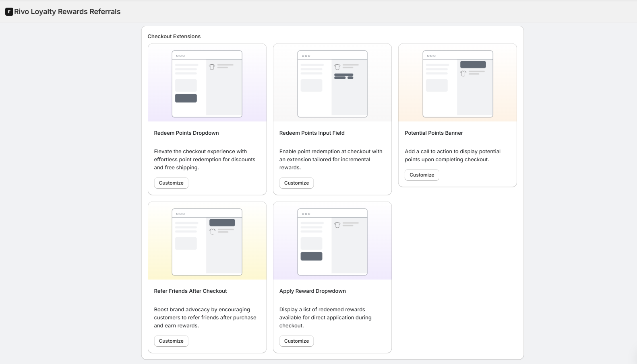Screen dimensions: 637x364
Task: Click the 'Elevate the checkout experience' description text
Action: click(205, 160)
